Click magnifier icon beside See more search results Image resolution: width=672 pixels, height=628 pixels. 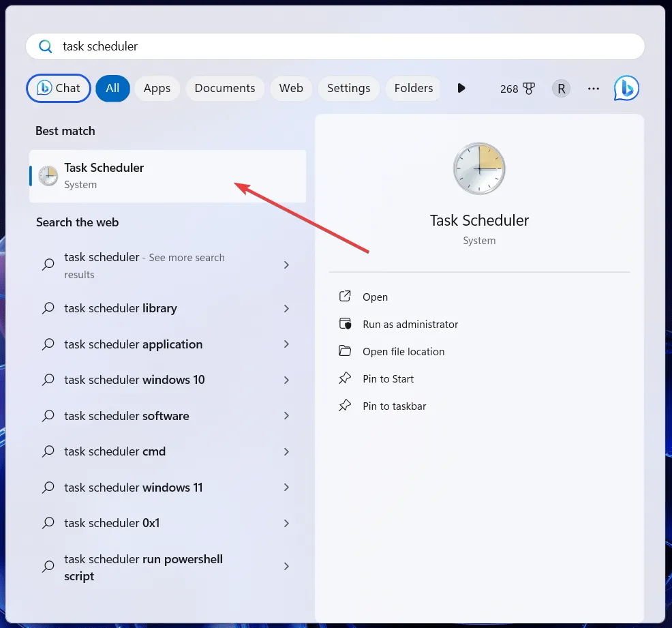point(48,265)
